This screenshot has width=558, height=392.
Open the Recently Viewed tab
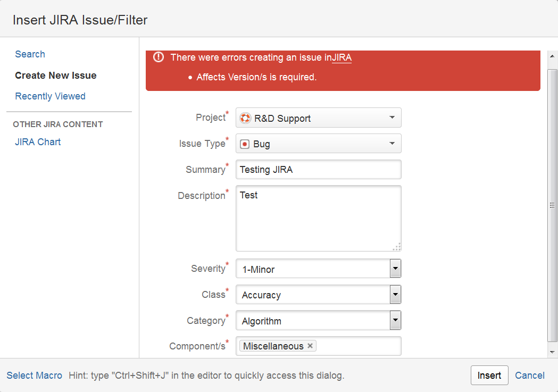[x=50, y=96]
